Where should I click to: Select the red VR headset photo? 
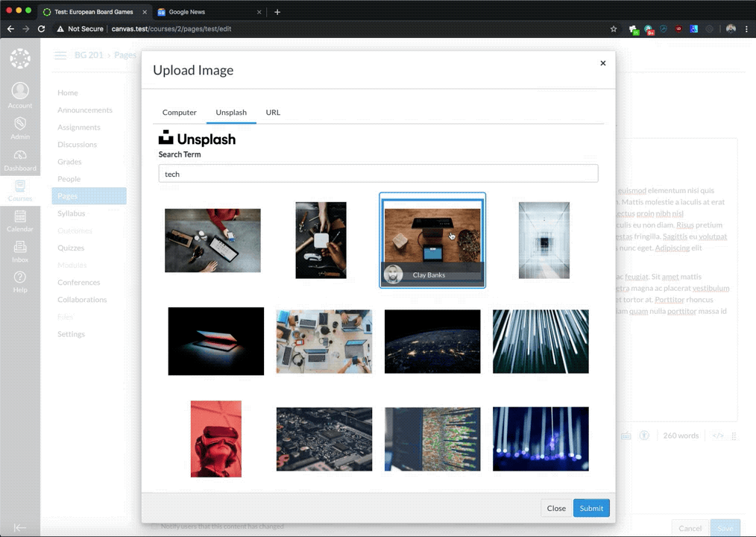[216, 439]
